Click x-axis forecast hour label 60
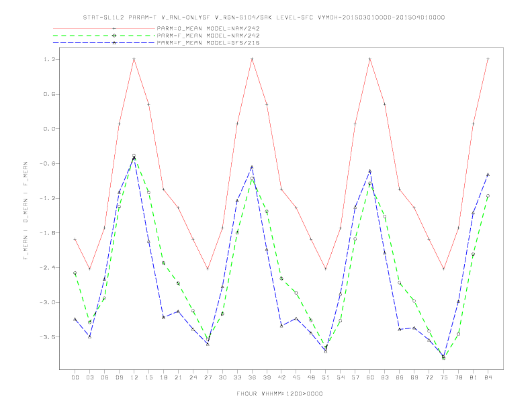This screenshot has height=411, width=532. (370, 377)
